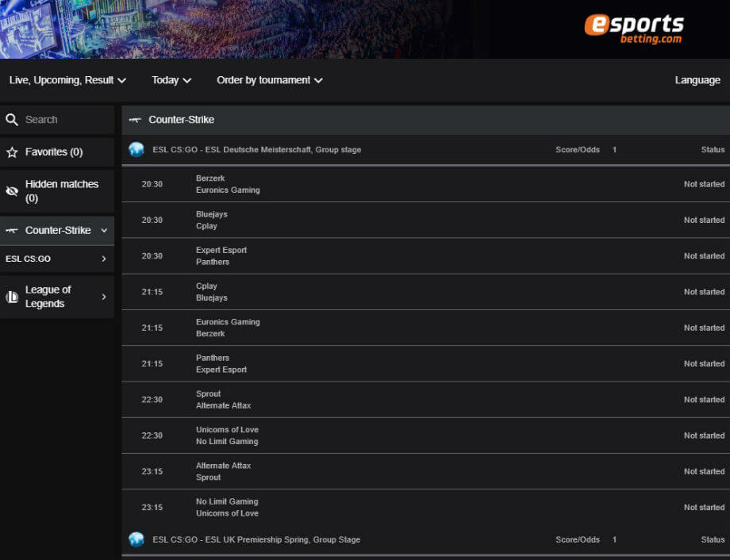Click the Favorites star icon

click(12, 152)
